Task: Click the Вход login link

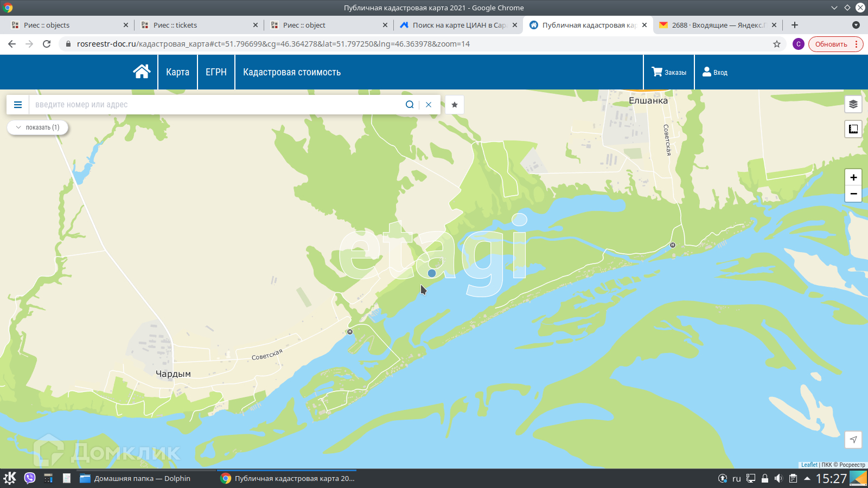Action: click(715, 72)
